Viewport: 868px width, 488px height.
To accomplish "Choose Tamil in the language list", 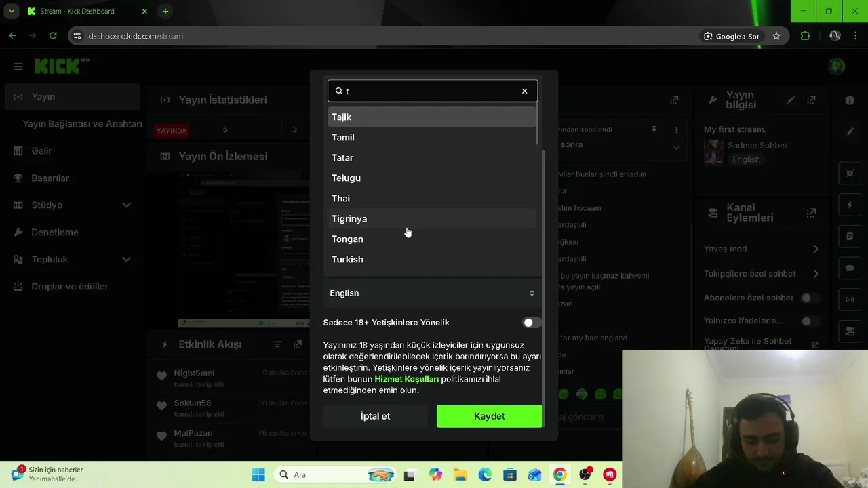I will (x=432, y=137).
